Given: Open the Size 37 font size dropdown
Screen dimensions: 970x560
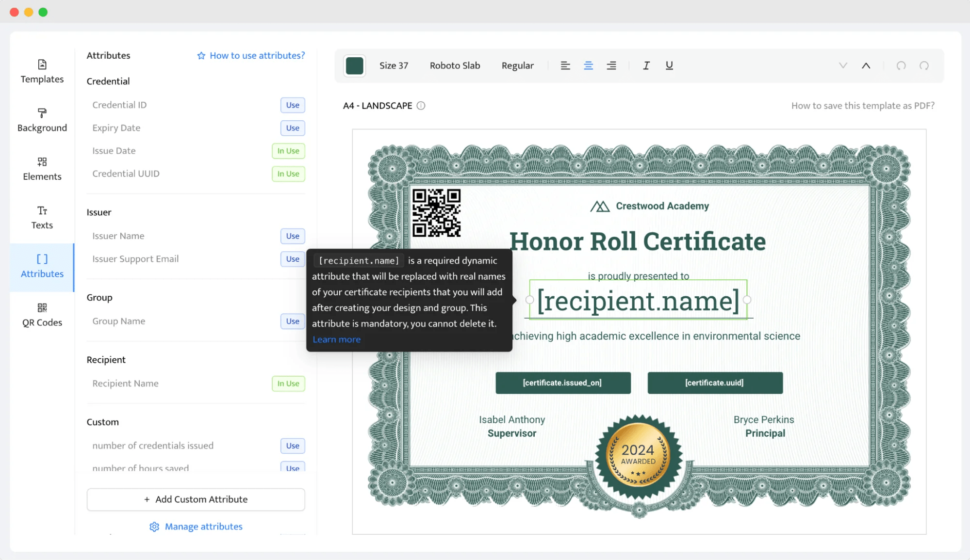Looking at the screenshot, I should pos(394,65).
